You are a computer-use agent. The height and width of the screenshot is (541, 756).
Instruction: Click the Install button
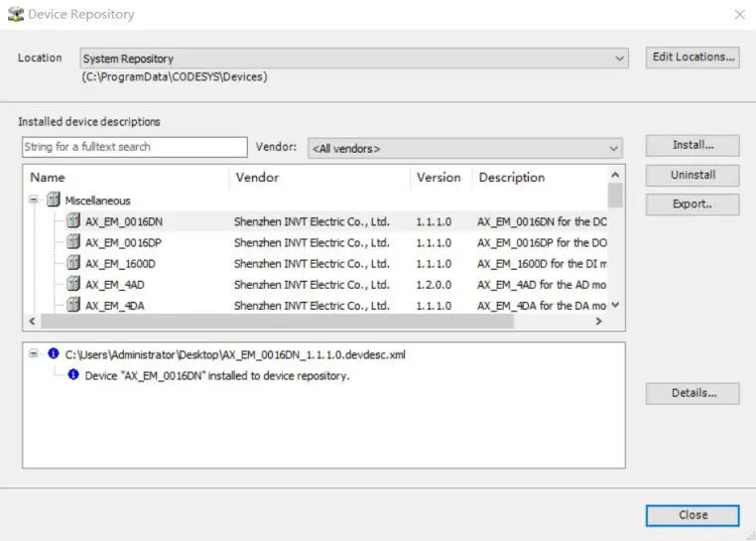(693, 145)
